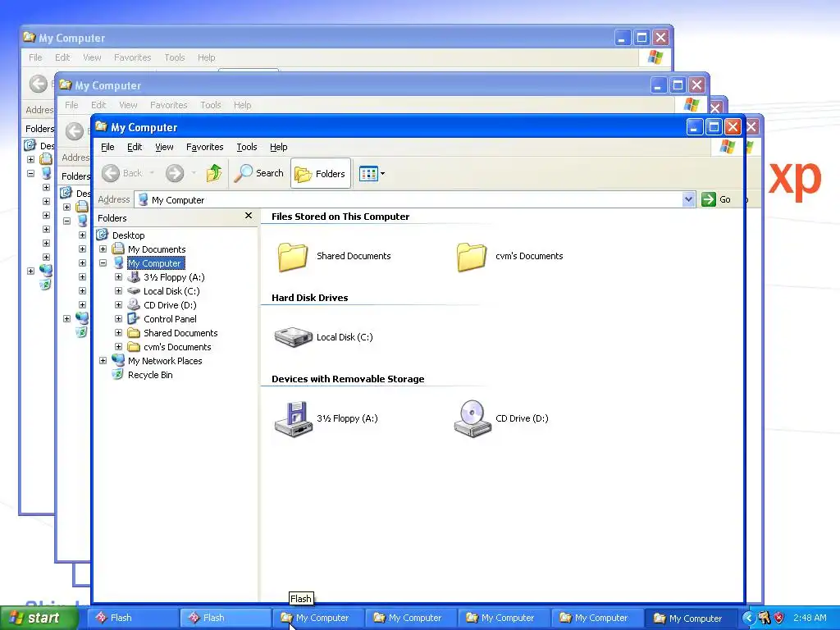Open Favorites menu in the front window
Image resolution: width=840 pixels, height=630 pixels.
click(x=204, y=147)
